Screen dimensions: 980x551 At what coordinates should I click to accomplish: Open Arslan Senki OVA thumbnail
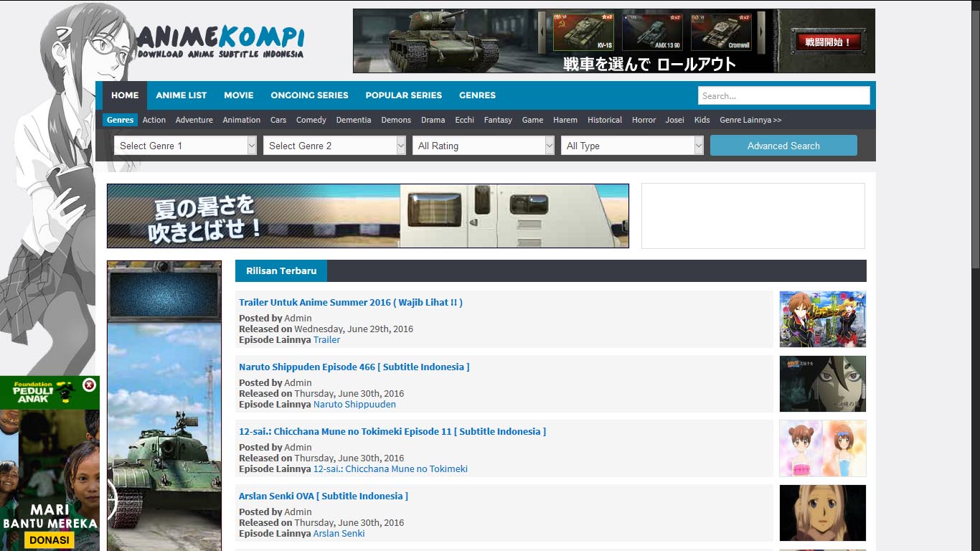pos(823,513)
